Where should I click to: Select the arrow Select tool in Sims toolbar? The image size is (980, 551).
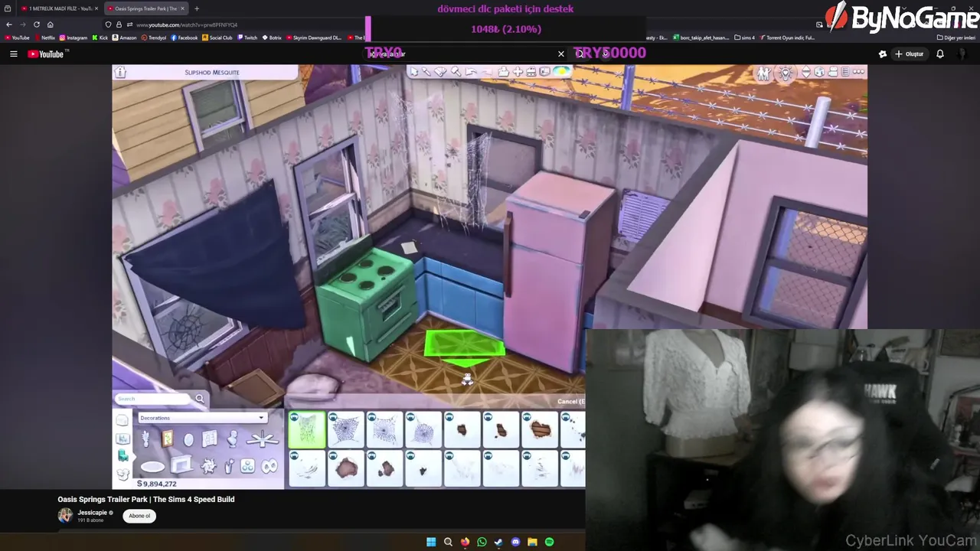[413, 72]
